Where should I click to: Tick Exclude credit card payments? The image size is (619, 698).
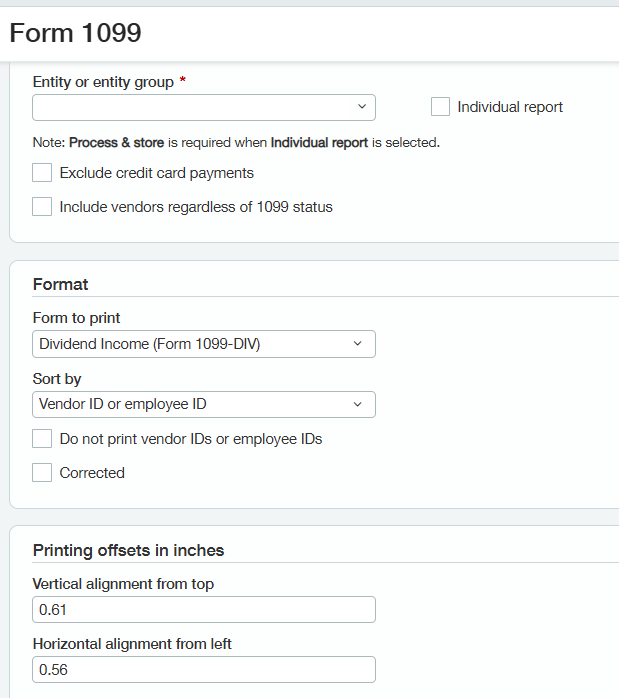pyautogui.click(x=42, y=173)
